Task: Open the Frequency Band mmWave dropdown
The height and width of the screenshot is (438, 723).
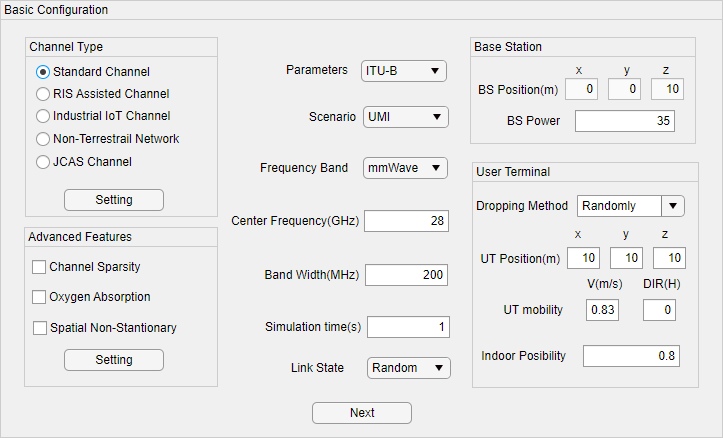Action: pyautogui.click(x=405, y=168)
